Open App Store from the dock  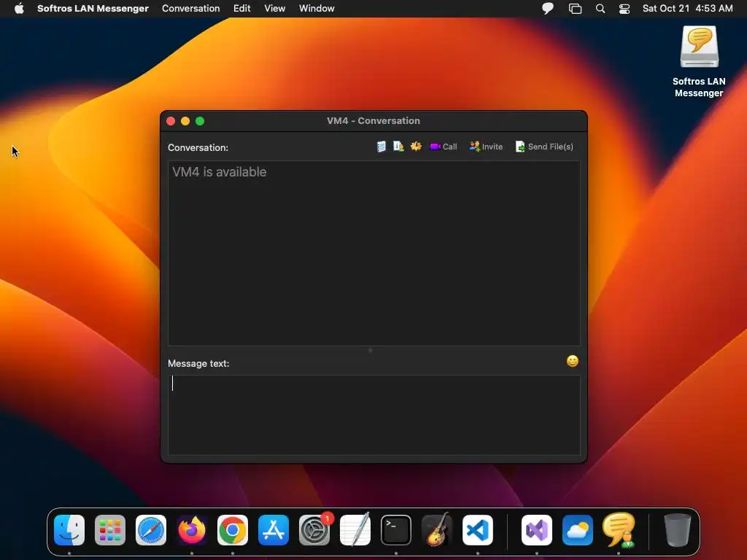click(274, 530)
